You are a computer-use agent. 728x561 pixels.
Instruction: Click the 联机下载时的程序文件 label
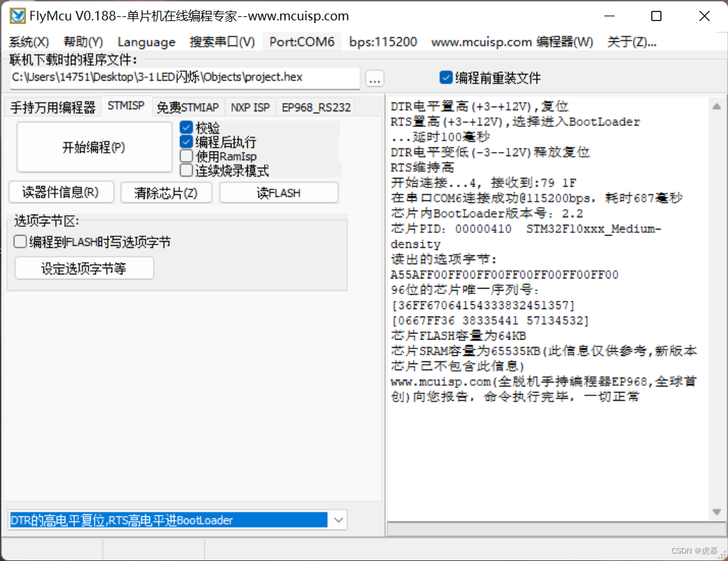point(73,60)
